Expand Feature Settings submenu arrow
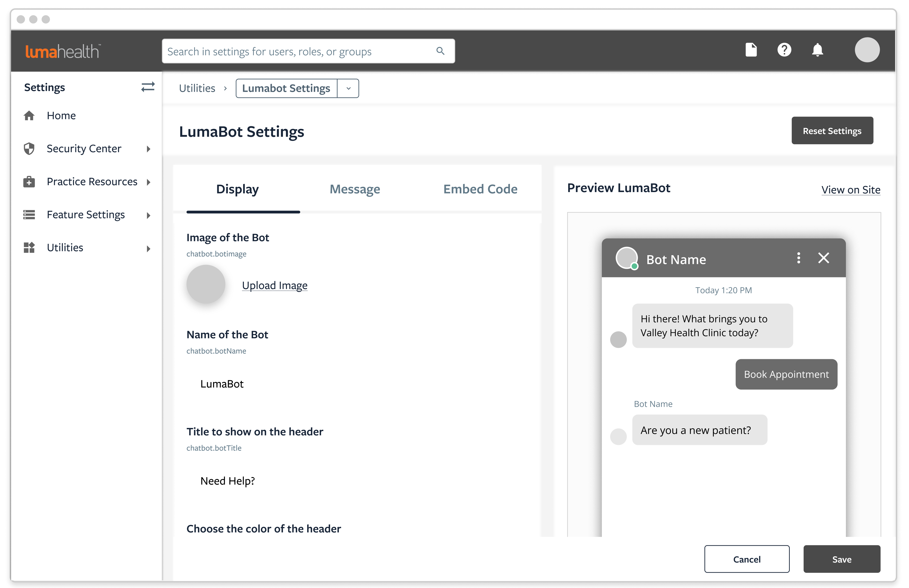Viewport: 909px width, 588px height. [x=149, y=215]
